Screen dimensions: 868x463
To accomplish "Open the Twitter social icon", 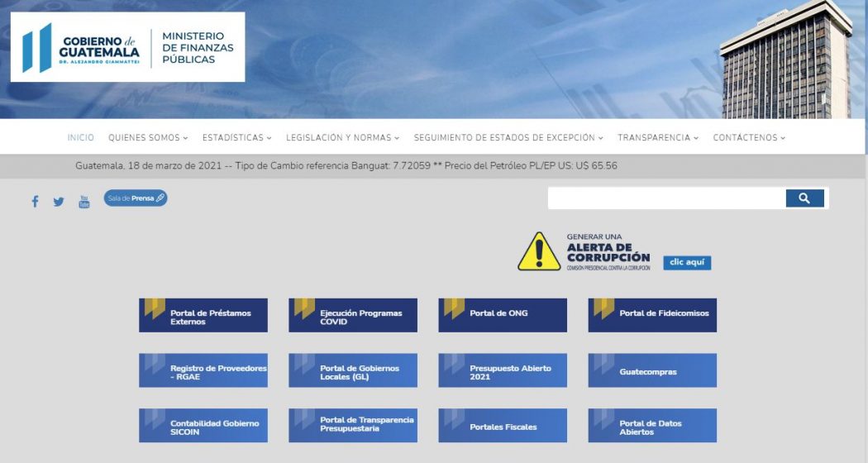I will coord(59,202).
